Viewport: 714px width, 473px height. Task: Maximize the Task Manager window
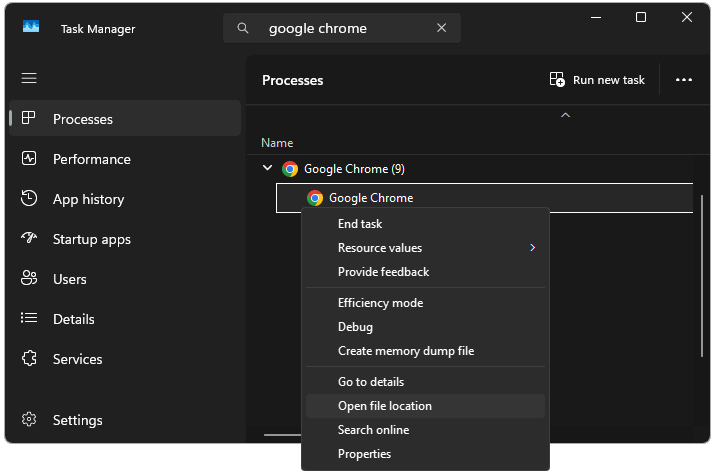coord(641,18)
